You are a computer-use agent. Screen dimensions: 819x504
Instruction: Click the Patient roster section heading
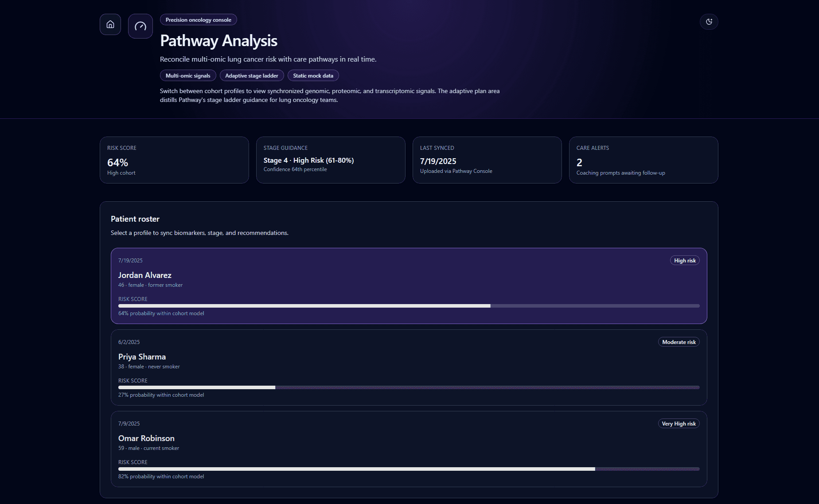coord(135,219)
